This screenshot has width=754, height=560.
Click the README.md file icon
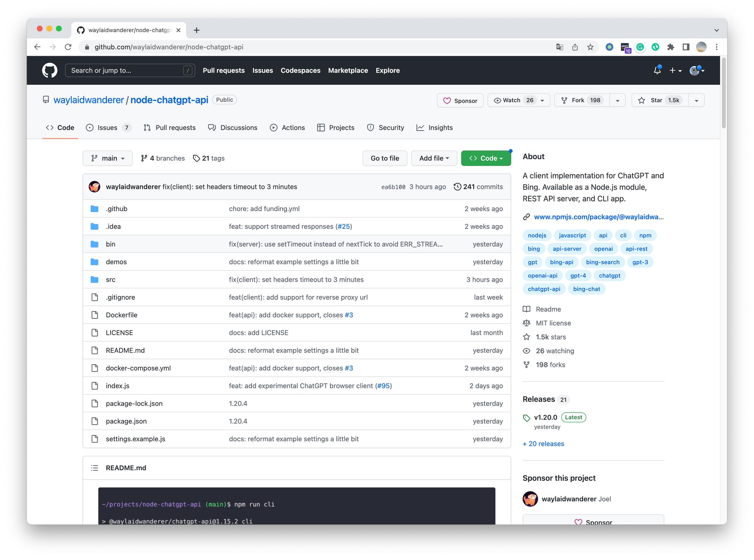pos(95,350)
